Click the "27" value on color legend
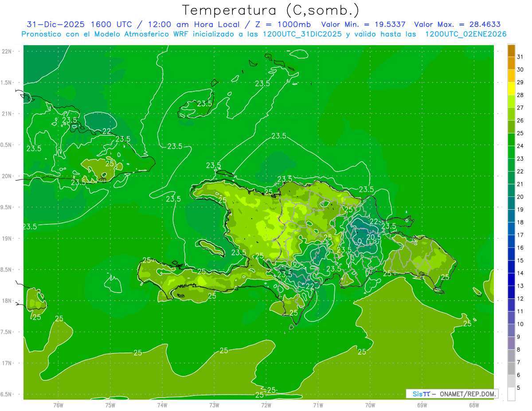This screenshot has height=411, width=532. coord(520,108)
